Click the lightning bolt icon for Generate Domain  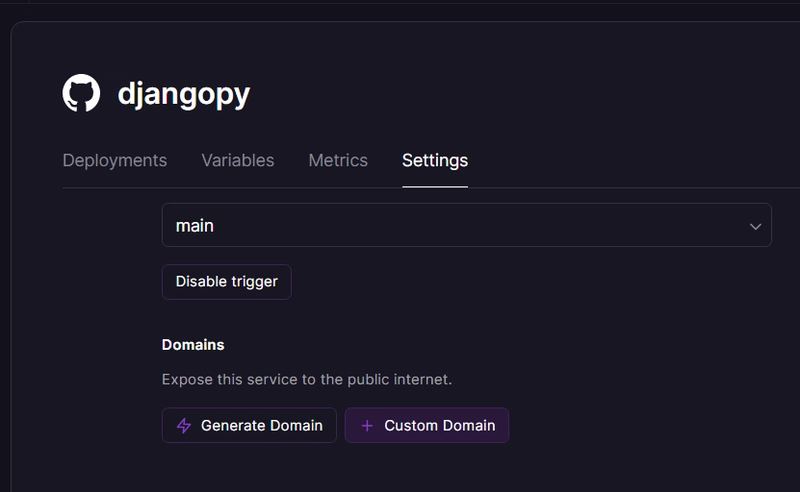click(184, 425)
